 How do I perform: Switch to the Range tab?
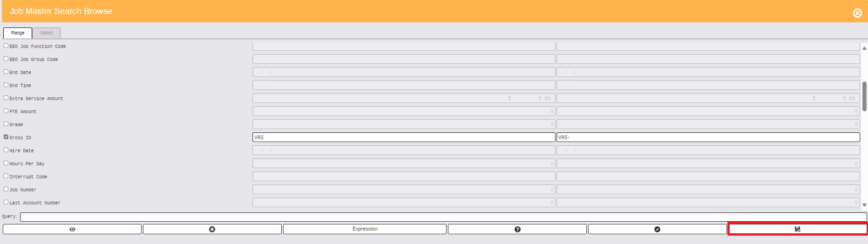[18, 33]
